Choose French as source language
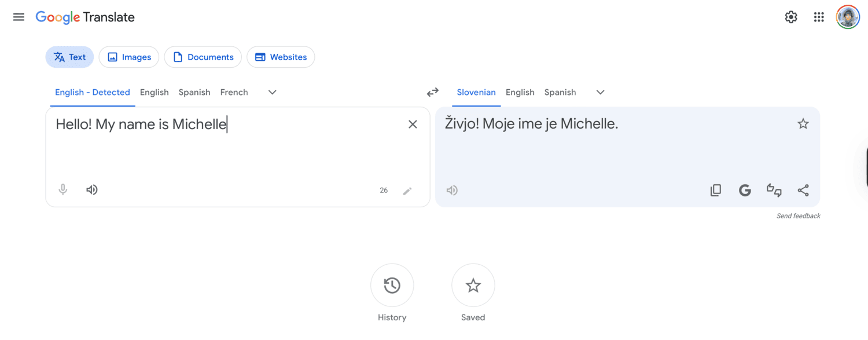Image resolution: width=868 pixels, height=340 pixels. 234,92
